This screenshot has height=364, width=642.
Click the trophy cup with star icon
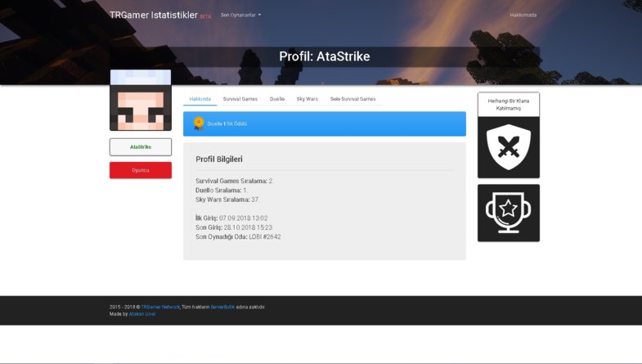click(509, 213)
